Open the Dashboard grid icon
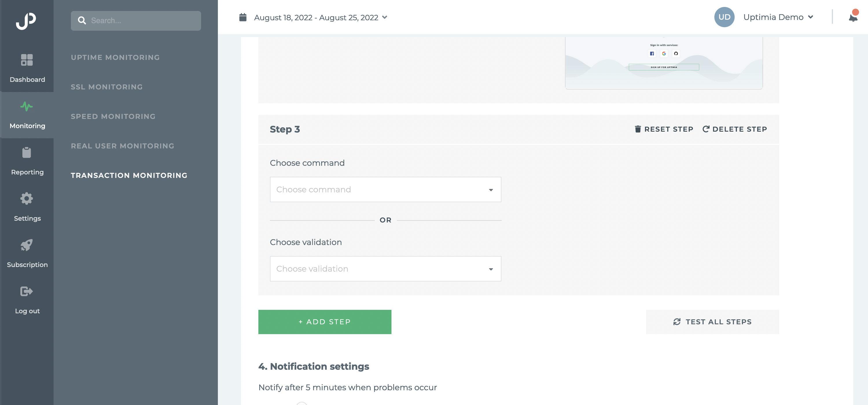This screenshot has height=405, width=868. coord(27,60)
